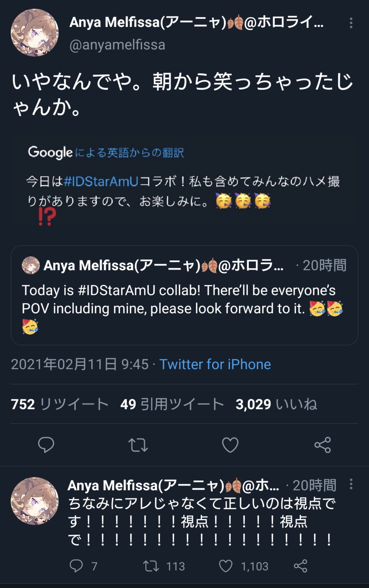Tap the retweet icon under main tweet
The height and width of the screenshot is (588, 369).
pyautogui.click(x=138, y=445)
